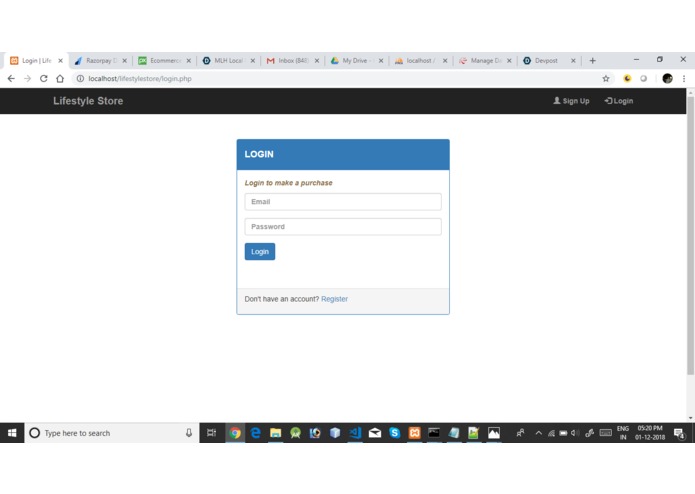Click the ENG IN language indicator
This screenshot has height=494, width=695.
[x=623, y=433]
